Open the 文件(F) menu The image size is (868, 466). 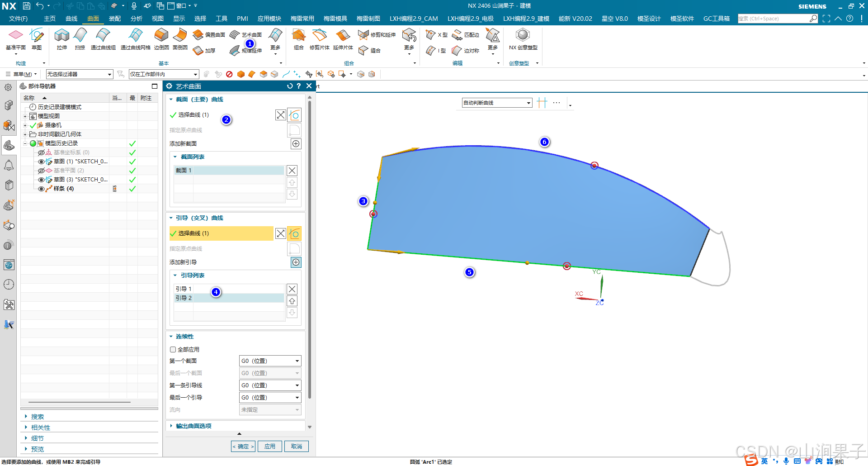(18, 19)
